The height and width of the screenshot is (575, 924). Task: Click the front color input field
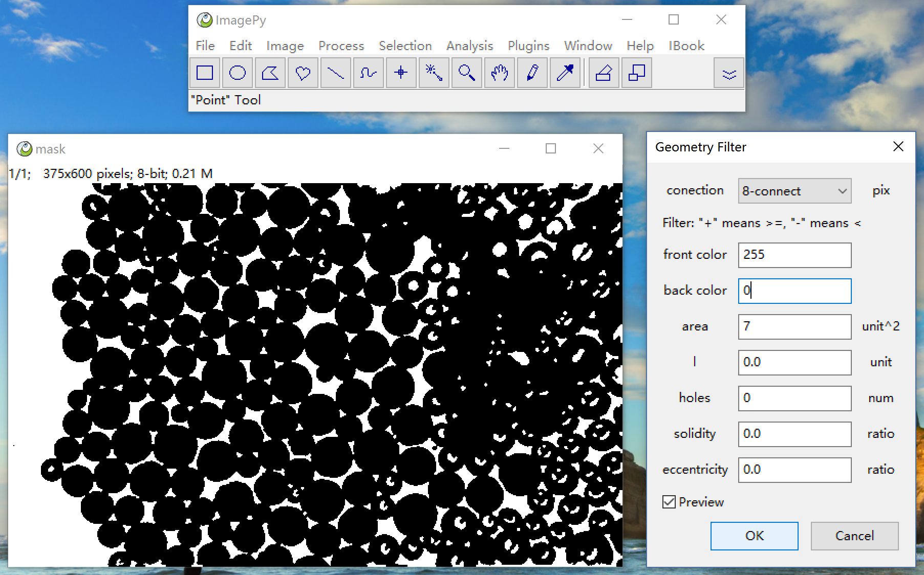[794, 255]
